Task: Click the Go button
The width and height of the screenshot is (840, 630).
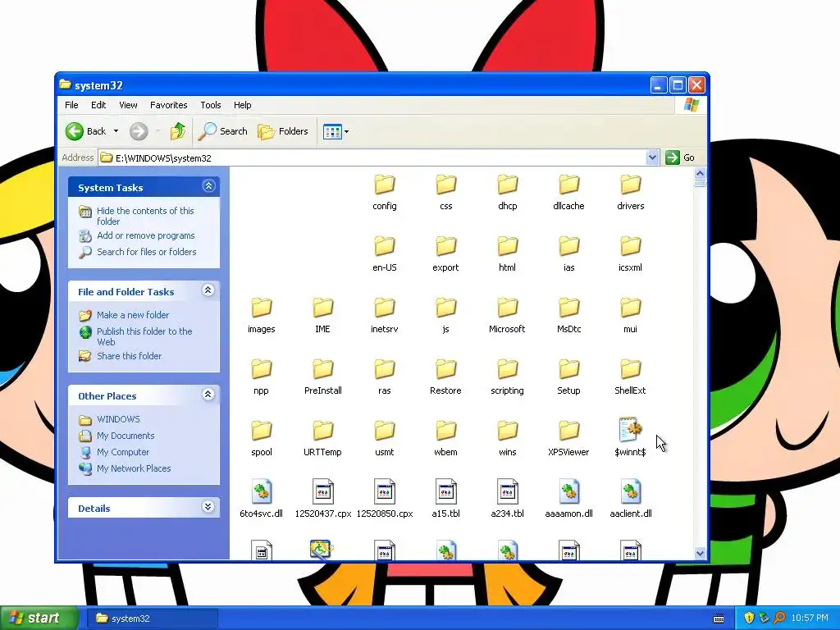Action: 680,157
